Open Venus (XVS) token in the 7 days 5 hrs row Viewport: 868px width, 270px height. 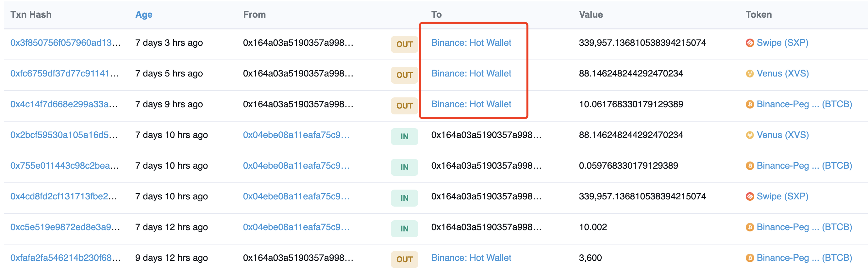[x=783, y=74]
